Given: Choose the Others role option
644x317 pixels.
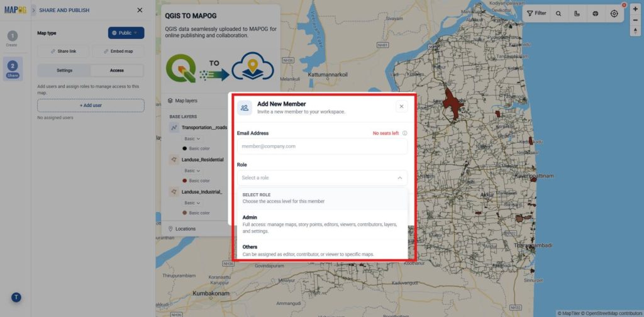Looking at the screenshot, I should (x=323, y=250).
